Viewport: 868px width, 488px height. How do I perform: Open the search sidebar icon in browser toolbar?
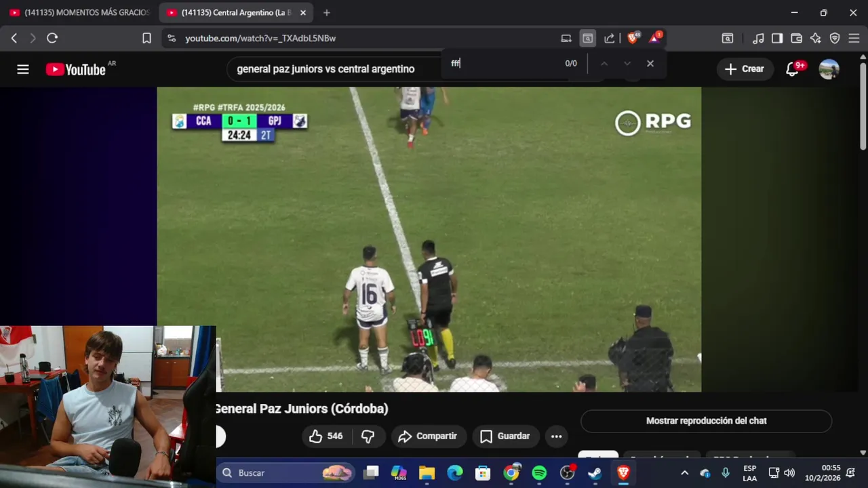[728, 39]
